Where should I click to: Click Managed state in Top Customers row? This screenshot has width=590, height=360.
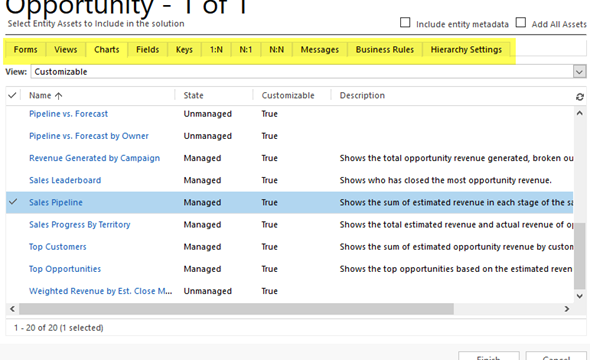click(202, 247)
